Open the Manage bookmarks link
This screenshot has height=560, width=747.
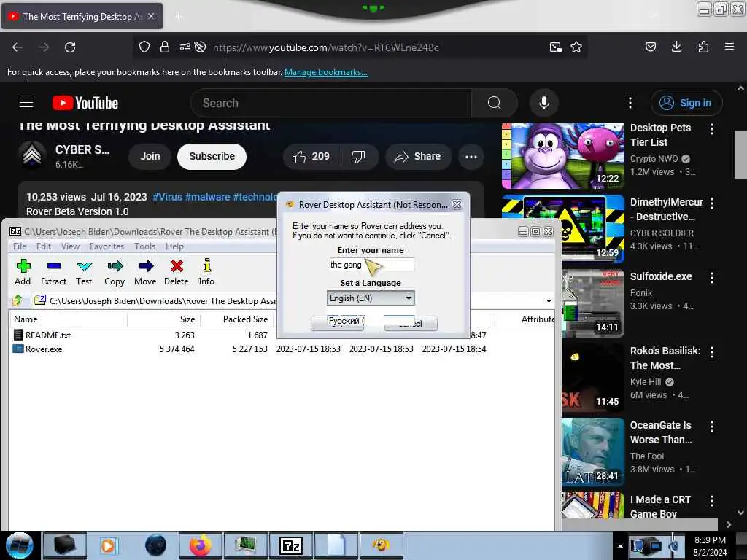pyautogui.click(x=326, y=72)
